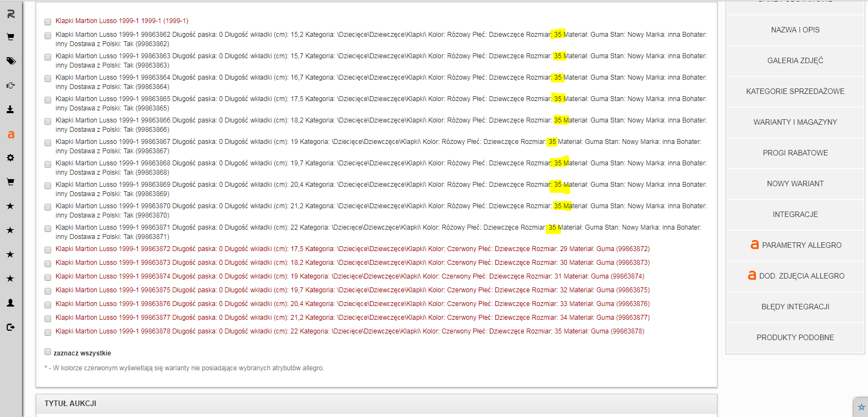Click the NOWY WARIANT button

(795, 184)
